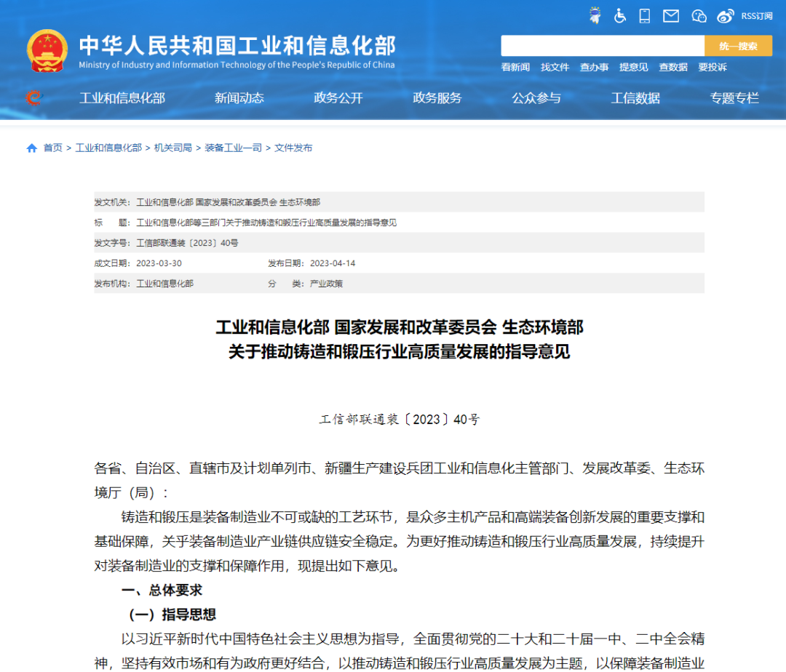Click the document number 工信部联通装〔2023〕40号 in metadata
This screenshot has width=786, height=672.
click(x=188, y=243)
